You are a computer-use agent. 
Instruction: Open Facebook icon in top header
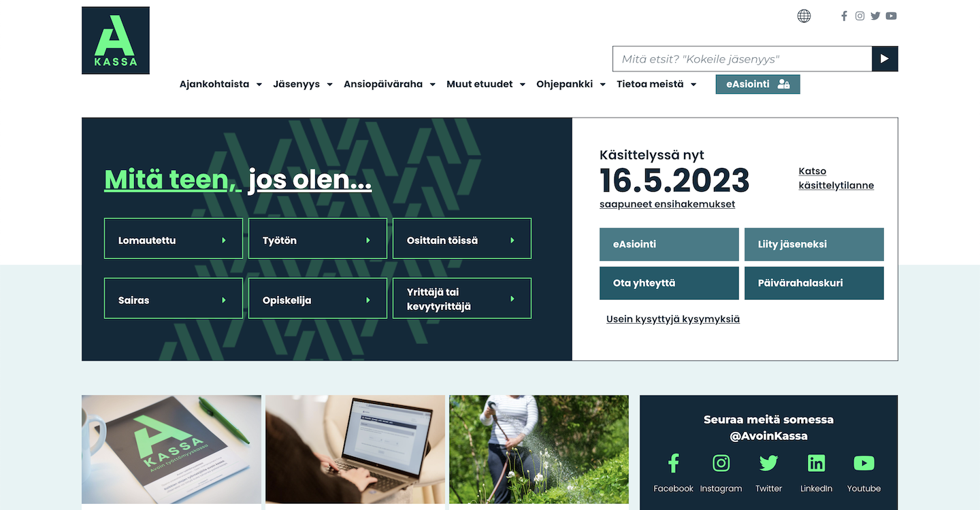tap(844, 16)
